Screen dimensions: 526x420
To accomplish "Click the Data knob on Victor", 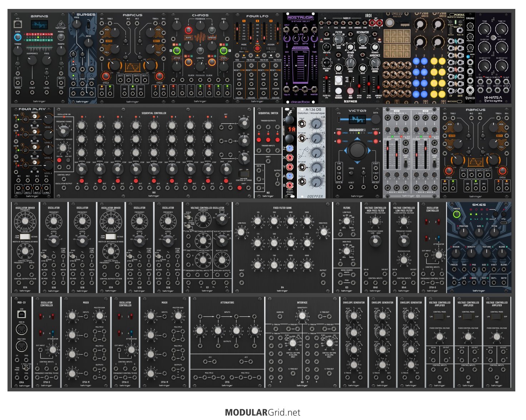I will click(375, 120).
